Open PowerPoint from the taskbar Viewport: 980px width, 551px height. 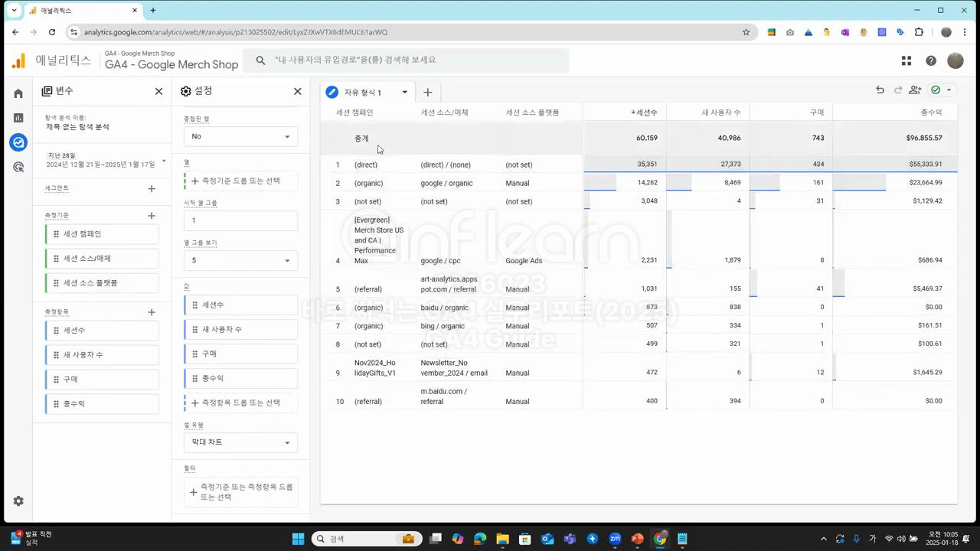[637, 539]
